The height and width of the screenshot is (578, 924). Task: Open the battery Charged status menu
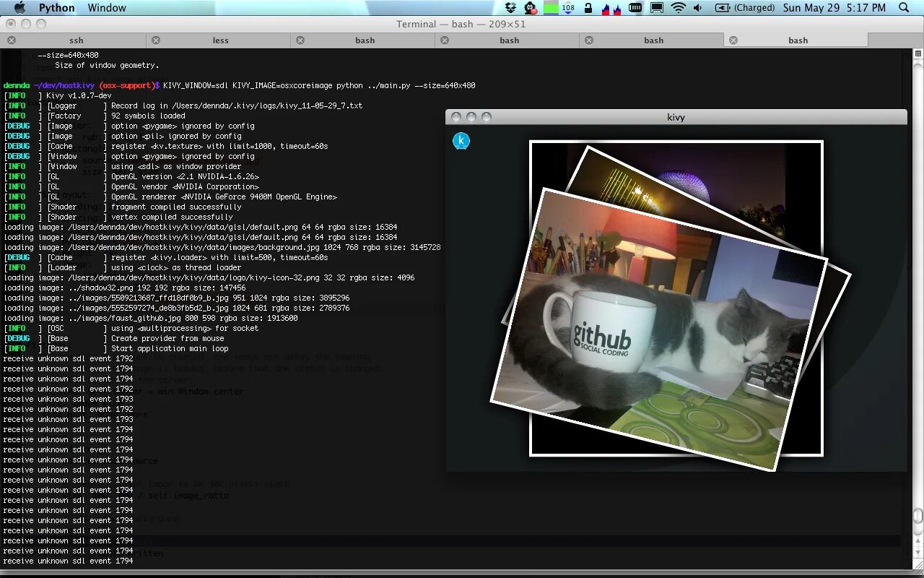(x=744, y=8)
